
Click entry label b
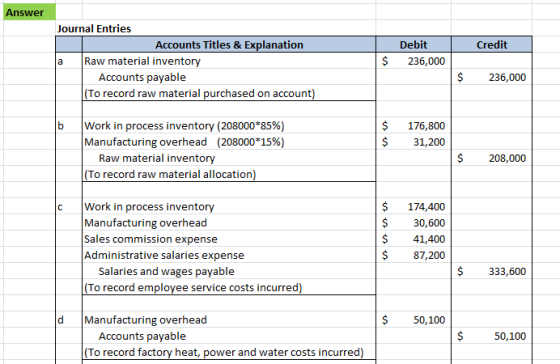click(60, 126)
